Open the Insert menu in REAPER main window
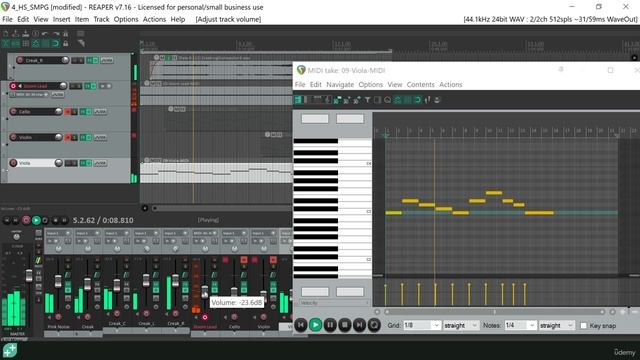The image size is (640, 360). point(61,19)
